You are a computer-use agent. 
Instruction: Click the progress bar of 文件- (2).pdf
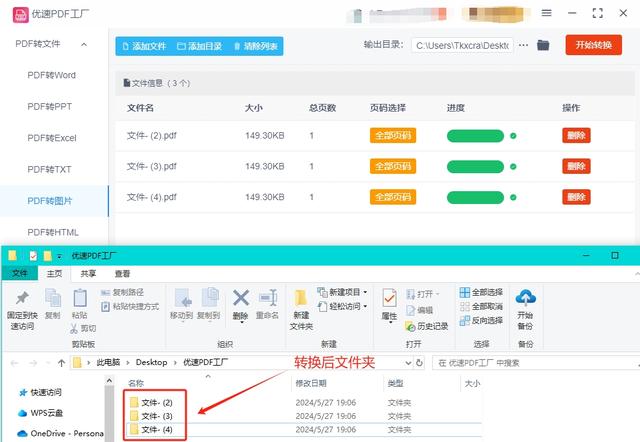pyautogui.click(x=475, y=136)
